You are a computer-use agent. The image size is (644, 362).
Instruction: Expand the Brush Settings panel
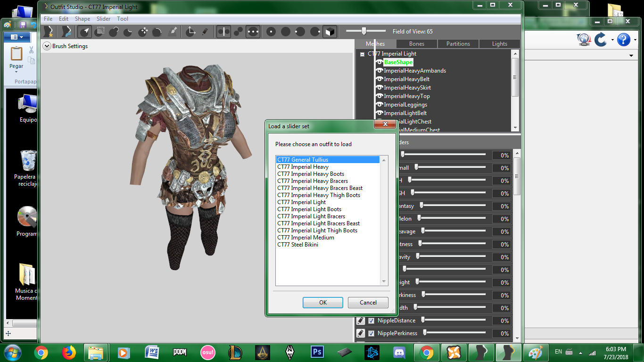tap(46, 46)
